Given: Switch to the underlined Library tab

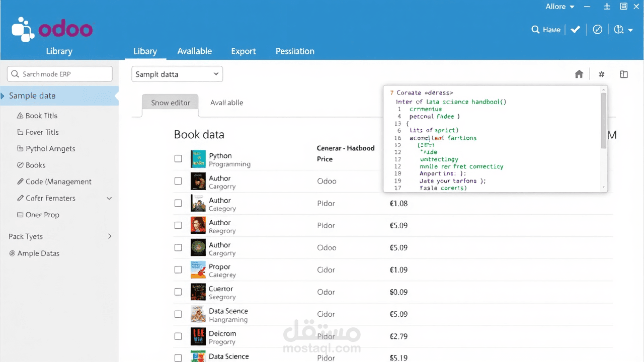Looking at the screenshot, I should pos(145,51).
